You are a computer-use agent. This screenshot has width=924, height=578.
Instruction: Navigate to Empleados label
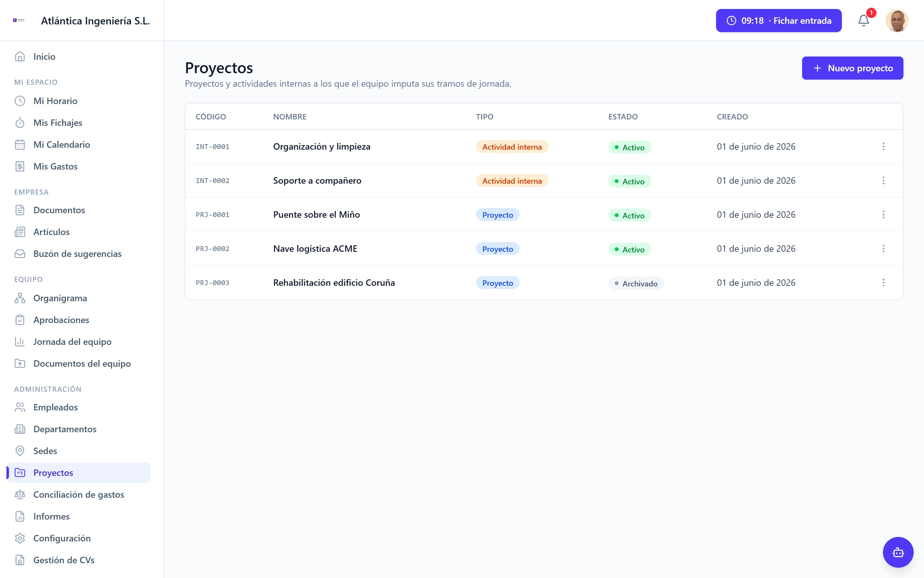(56, 407)
